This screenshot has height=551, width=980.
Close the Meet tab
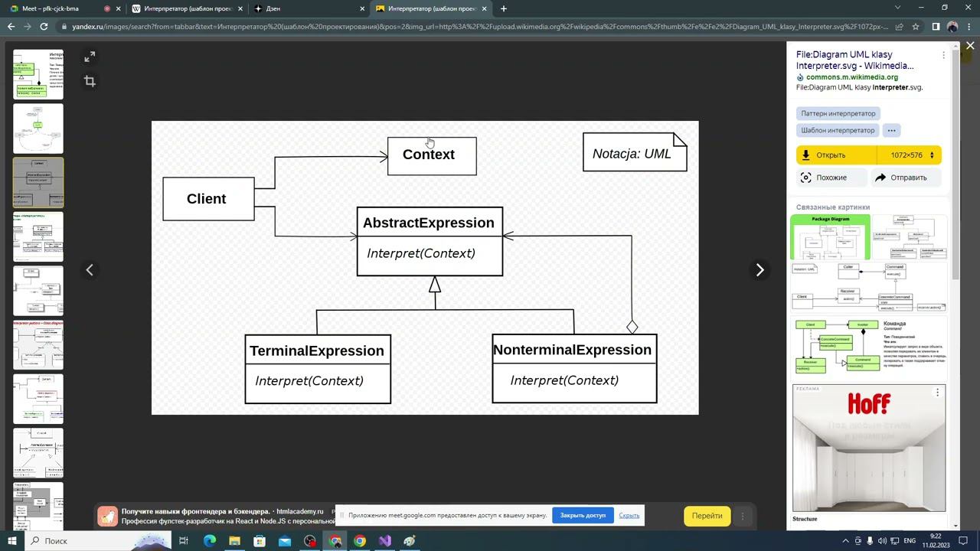coord(118,8)
